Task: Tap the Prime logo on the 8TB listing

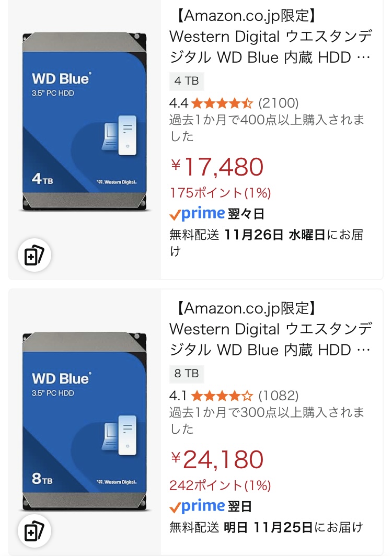Action: (x=198, y=506)
